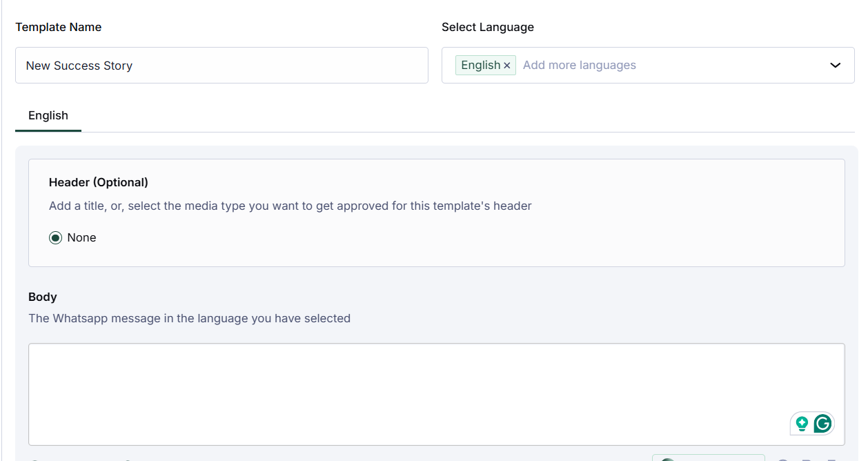Expand the Select Language dropdown arrow

pyautogui.click(x=835, y=66)
